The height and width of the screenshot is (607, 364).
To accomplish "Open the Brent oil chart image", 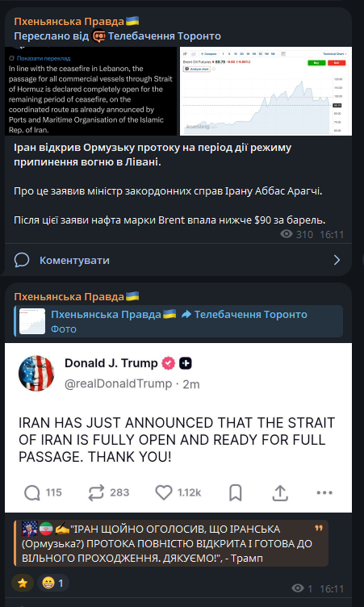I will [266, 91].
